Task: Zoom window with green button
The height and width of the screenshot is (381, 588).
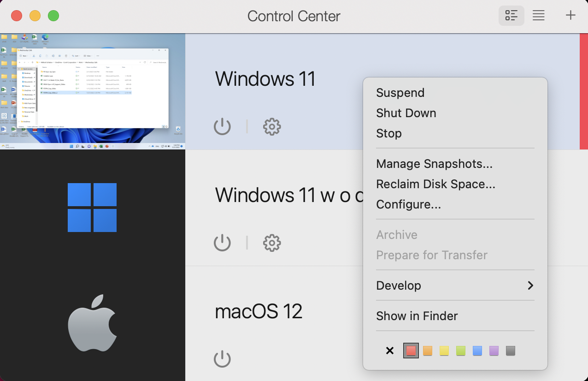Action: pyautogui.click(x=53, y=16)
